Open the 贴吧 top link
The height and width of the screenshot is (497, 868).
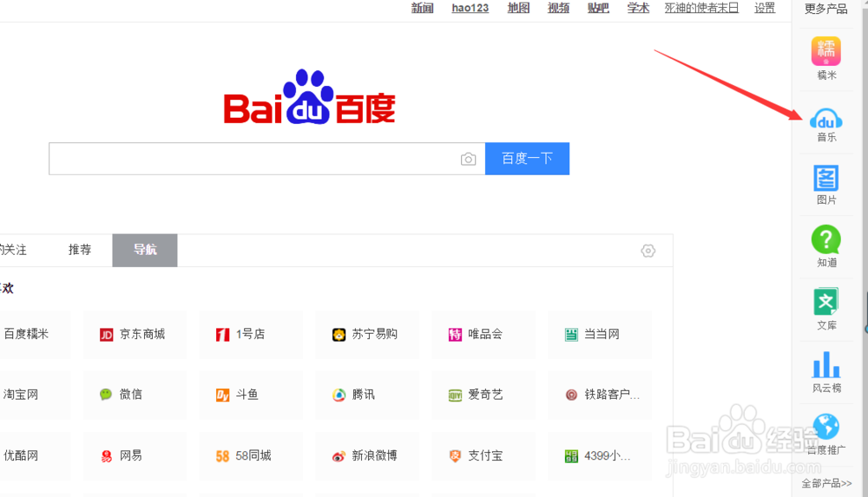tap(598, 8)
